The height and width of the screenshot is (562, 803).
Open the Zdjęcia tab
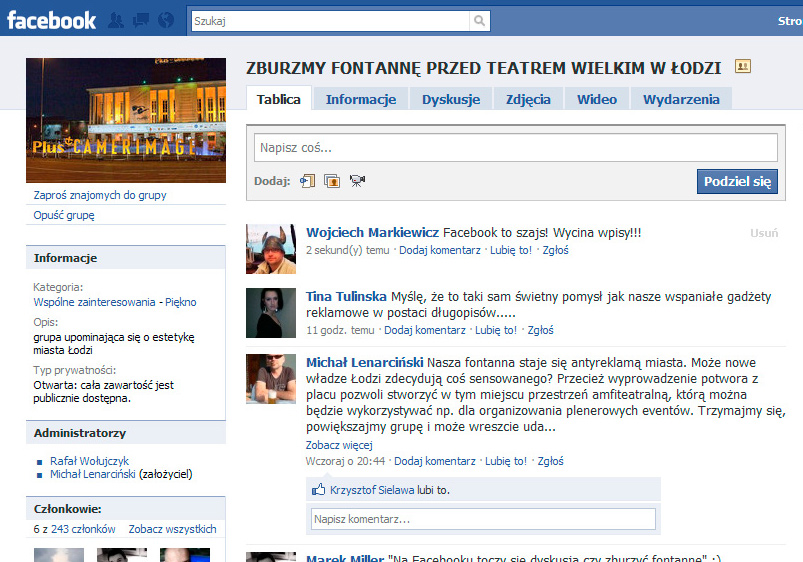point(529,99)
